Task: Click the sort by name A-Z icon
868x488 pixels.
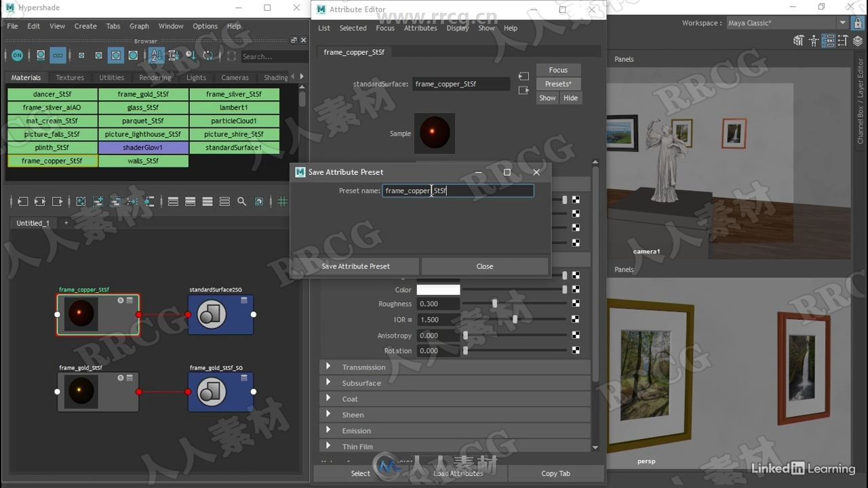Action: coord(157,56)
